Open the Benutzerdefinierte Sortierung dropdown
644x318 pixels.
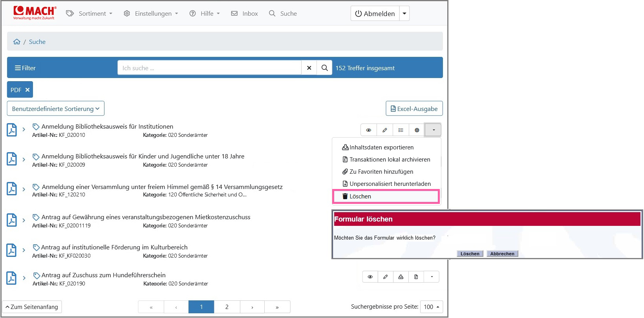[x=56, y=109]
